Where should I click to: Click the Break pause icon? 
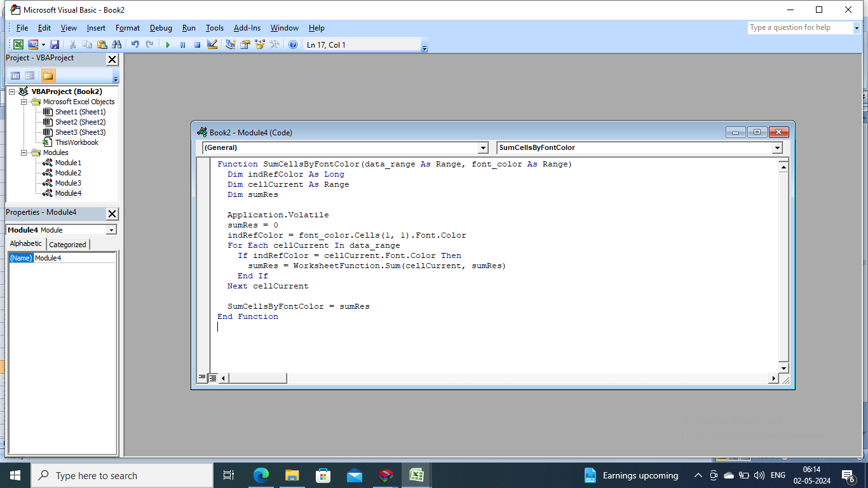coord(182,44)
